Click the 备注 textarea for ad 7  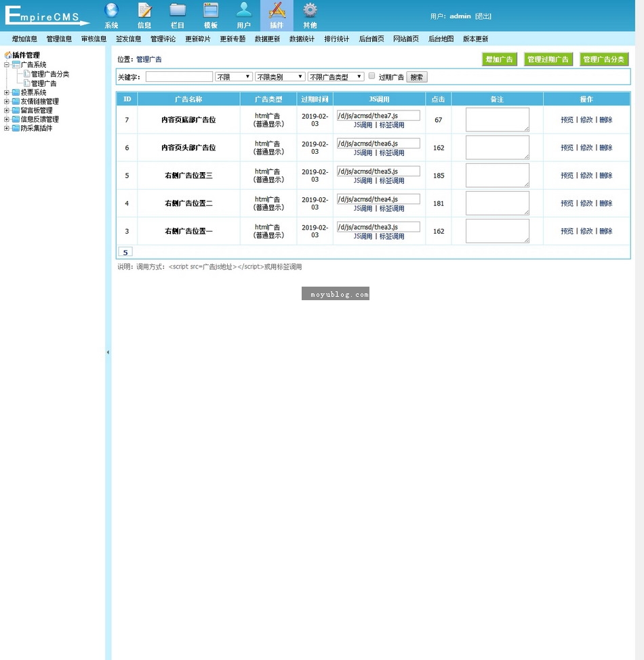tap(498, 119)
